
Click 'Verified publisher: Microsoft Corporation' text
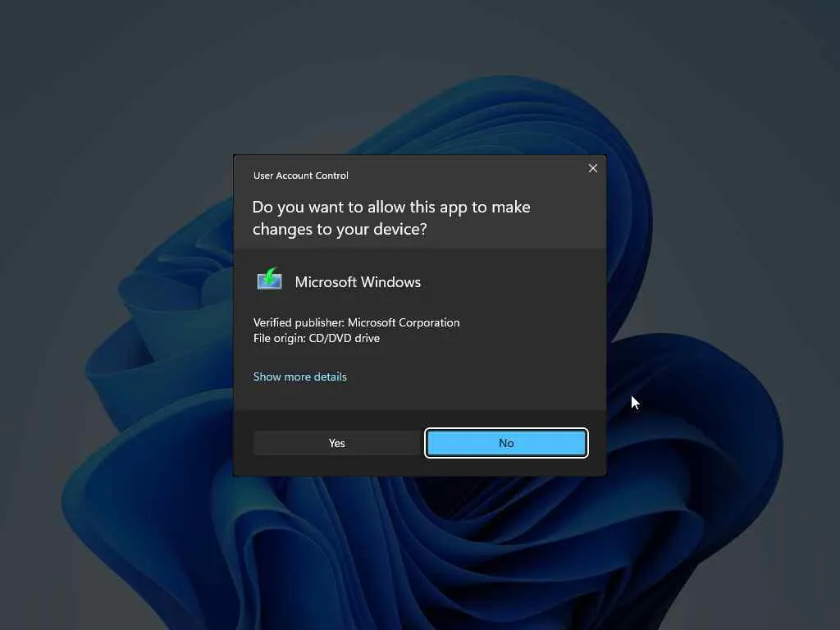(356, 322)
